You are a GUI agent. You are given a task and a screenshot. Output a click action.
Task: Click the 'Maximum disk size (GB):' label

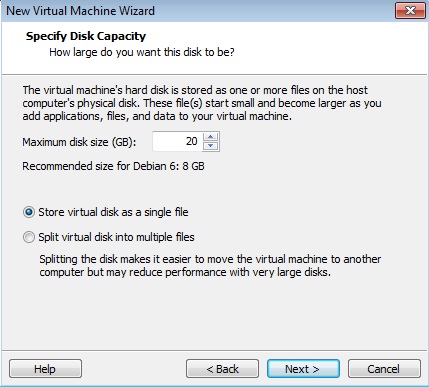(x=79, y=142)
